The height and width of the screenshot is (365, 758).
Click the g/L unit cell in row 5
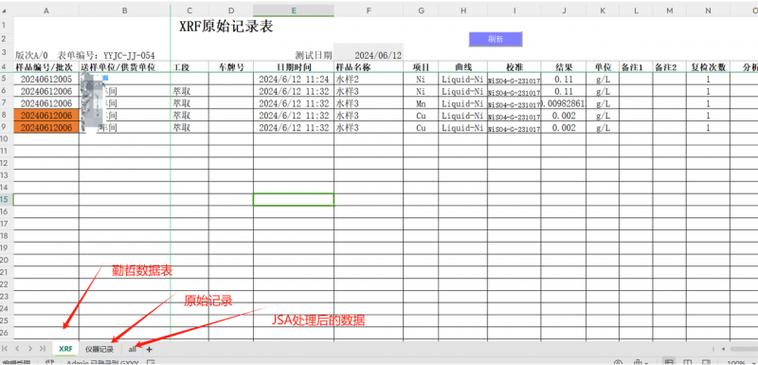coord(602,79)
